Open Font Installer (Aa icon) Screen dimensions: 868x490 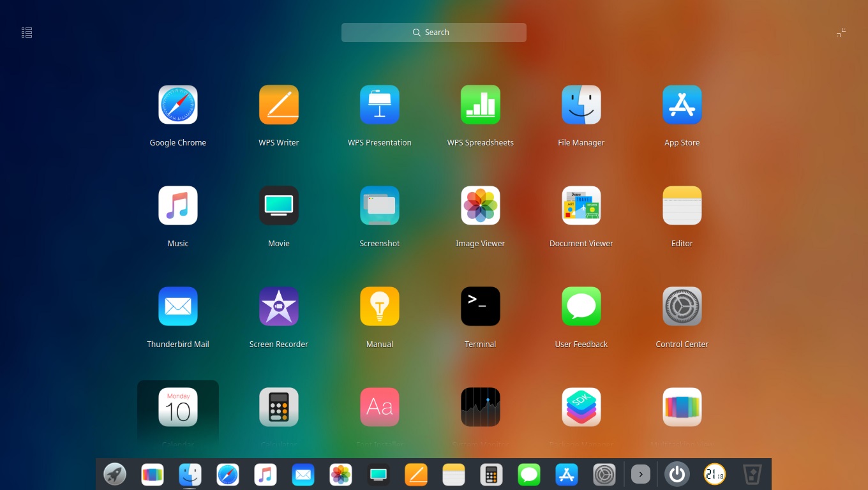(380, 407)
